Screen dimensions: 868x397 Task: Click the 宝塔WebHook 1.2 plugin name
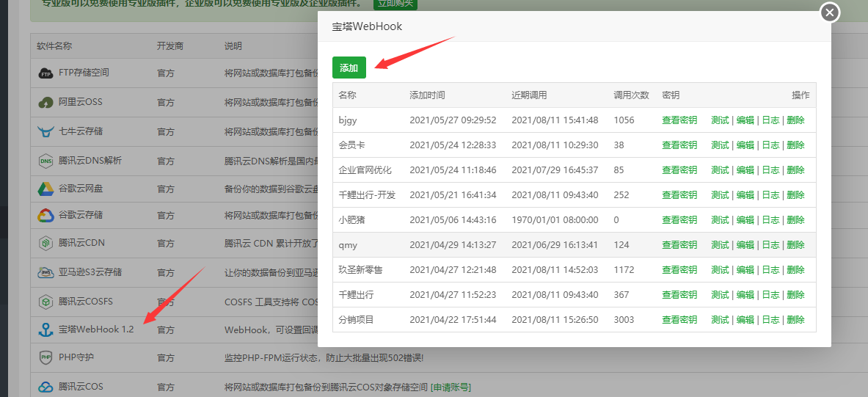coord(96,329)
